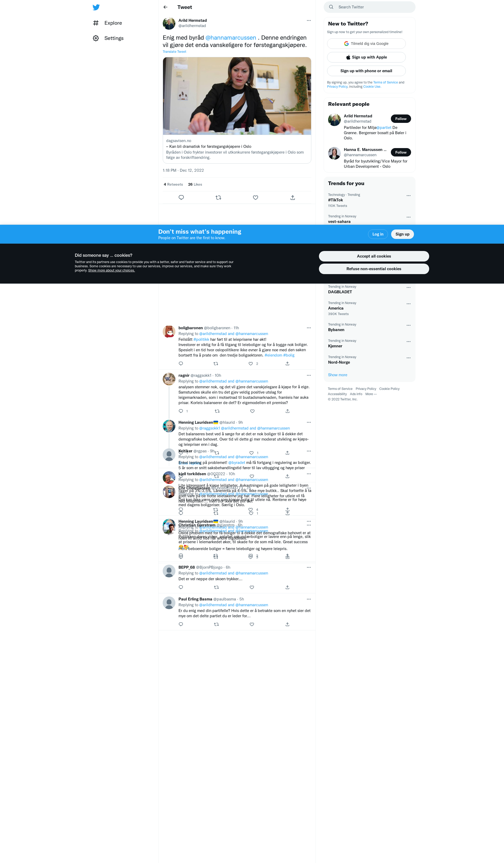Screen dimensions: 504x863
Task: Open the footer Privacy Policy link
Action: (x=366, y=389)
